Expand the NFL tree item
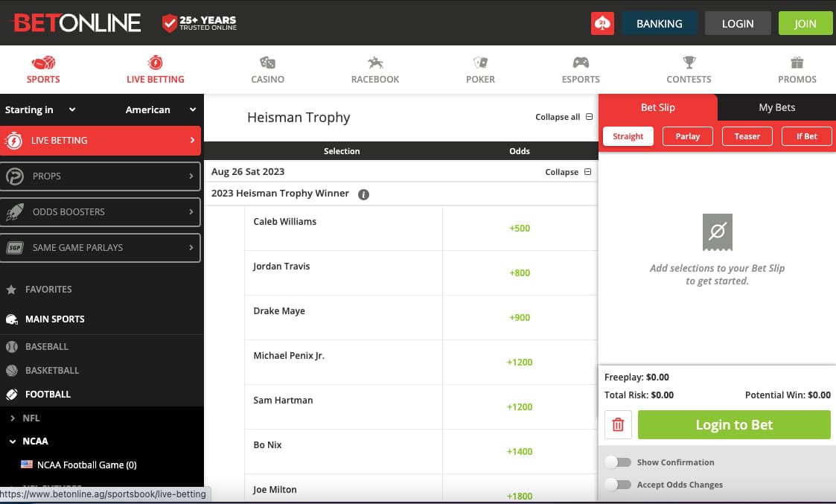836x504 pixels. point(13,418)
